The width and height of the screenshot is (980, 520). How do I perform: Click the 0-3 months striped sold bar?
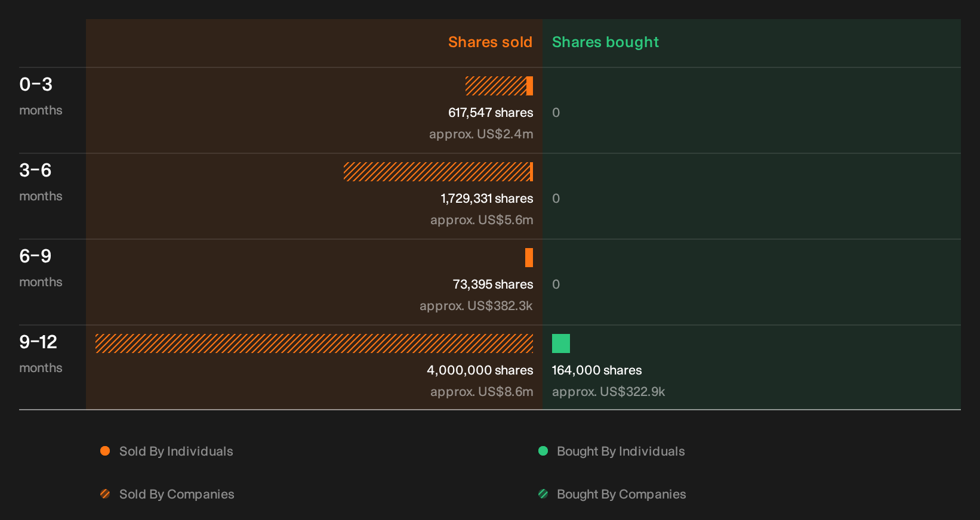pyautogui.click(x=496, y=86)
